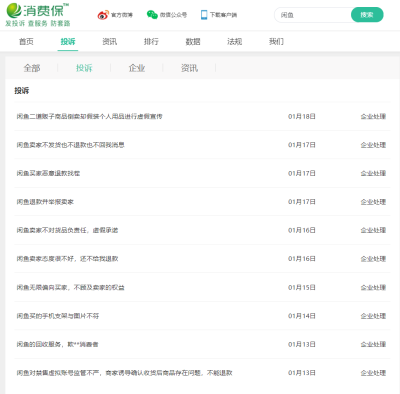Open the 我们 navigation item
This screenshot has height=394, width=400.
pyautogui.click(x=276, y=42)
